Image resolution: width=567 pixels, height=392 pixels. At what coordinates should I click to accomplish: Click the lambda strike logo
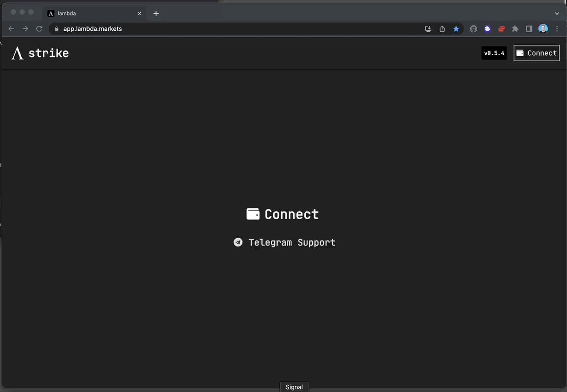pyautogui.click(x=40, y=53)
